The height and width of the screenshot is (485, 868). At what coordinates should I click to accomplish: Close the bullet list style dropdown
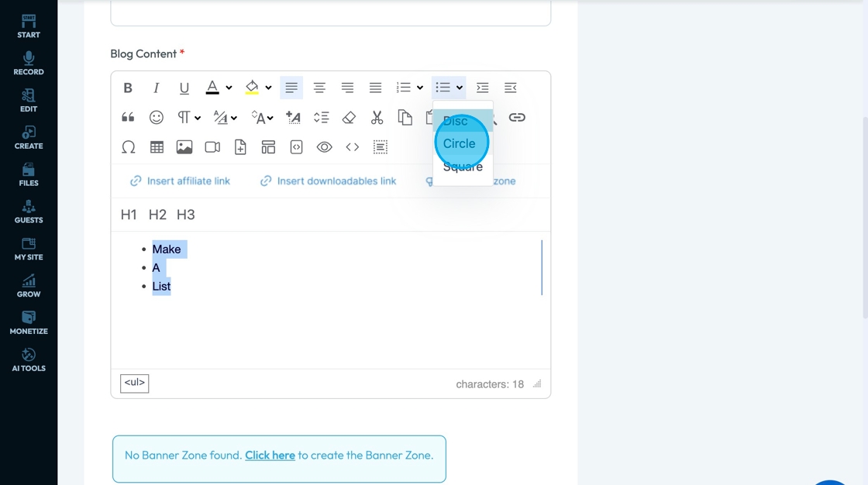[460, 88]
